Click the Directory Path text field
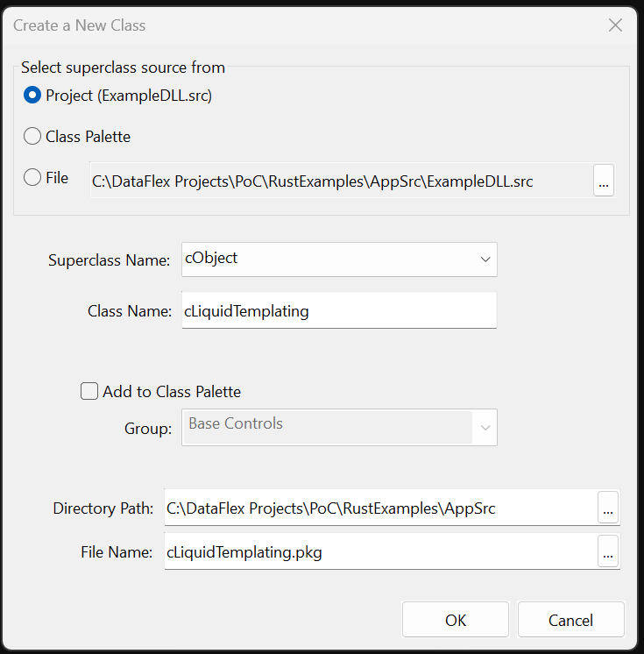644x654 pixels. [380, 508]
